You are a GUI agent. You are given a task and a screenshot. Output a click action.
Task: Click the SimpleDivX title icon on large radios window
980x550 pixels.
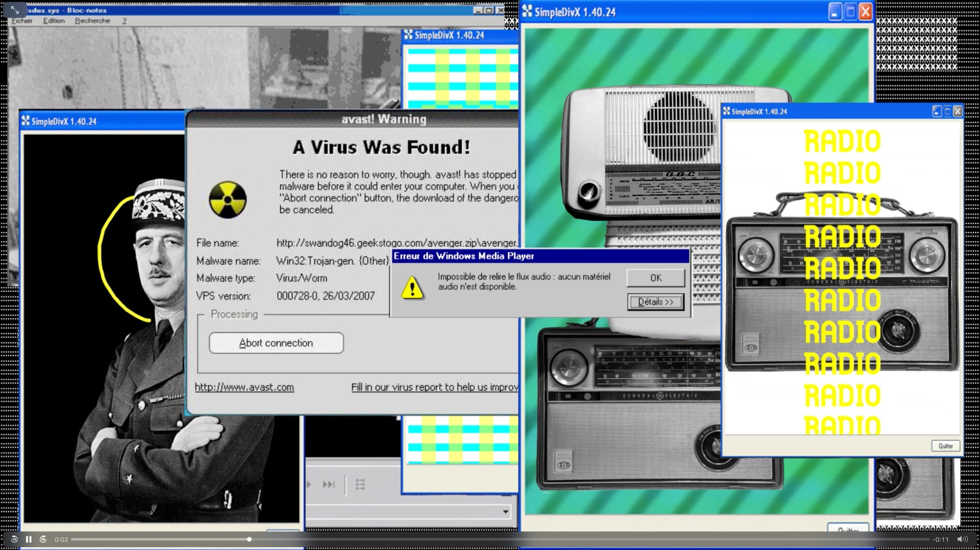coord(527,12)
